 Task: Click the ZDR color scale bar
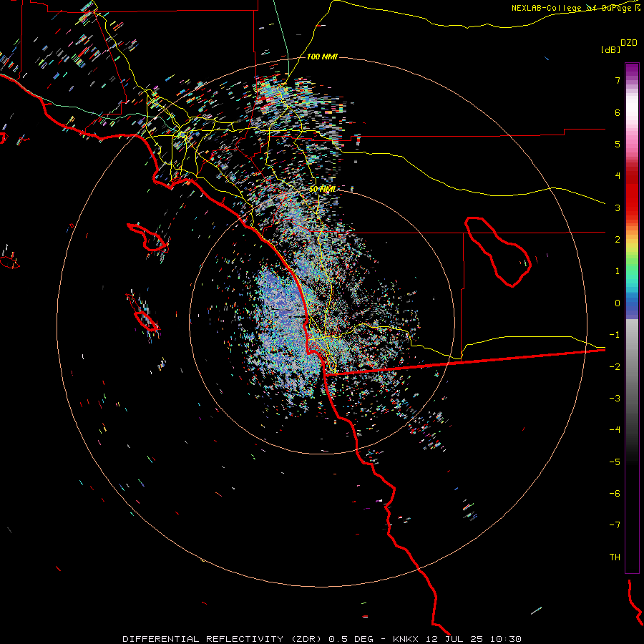tap(632, 318)
